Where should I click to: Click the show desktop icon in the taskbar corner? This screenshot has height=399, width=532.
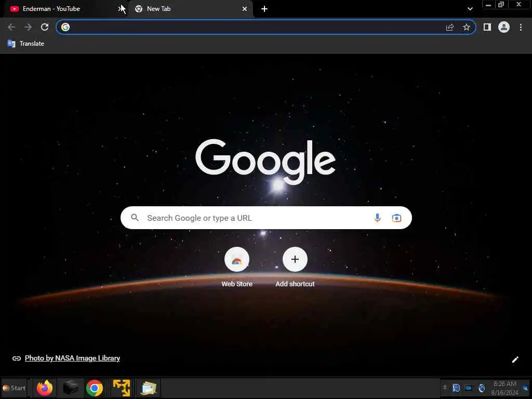526,388
